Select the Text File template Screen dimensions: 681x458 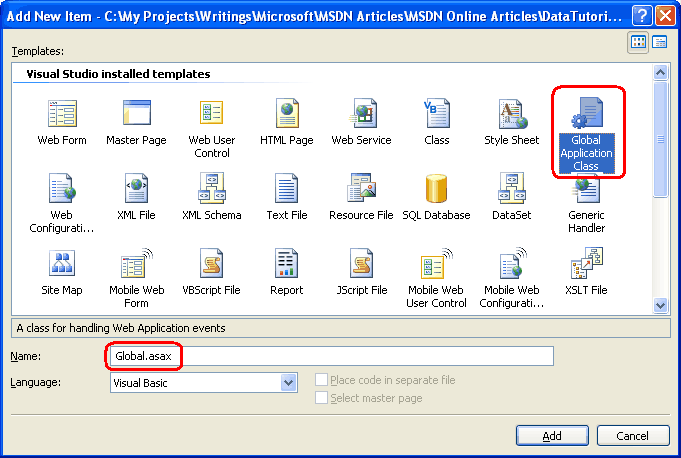(287, 197)
